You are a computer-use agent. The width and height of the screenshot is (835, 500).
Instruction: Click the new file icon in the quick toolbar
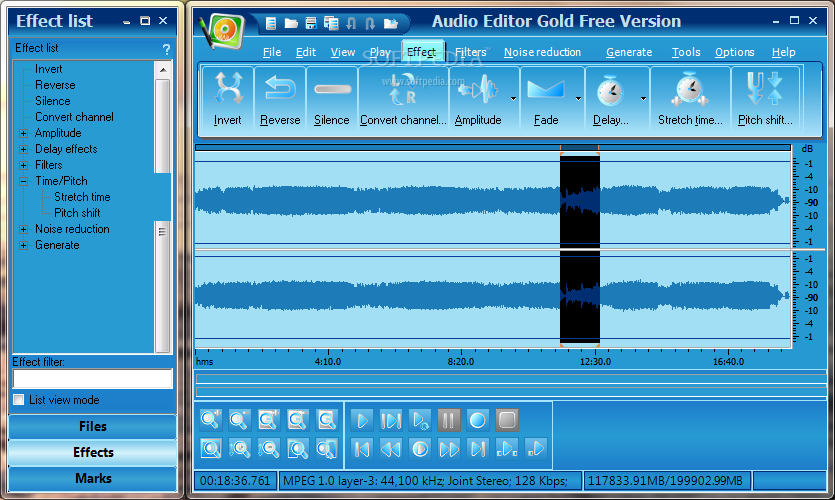pos(271,23)
